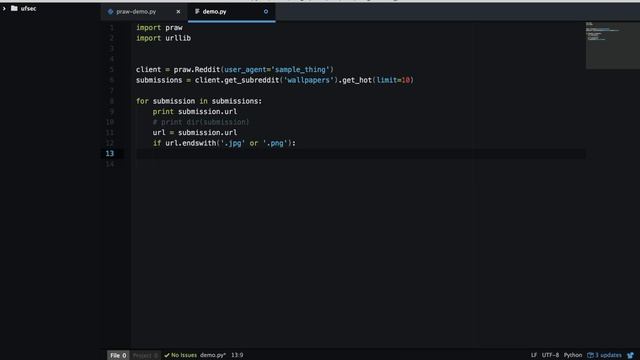Click line number 9 in gutter
Viewport: 640px width, 360px height.
[111, 111]
